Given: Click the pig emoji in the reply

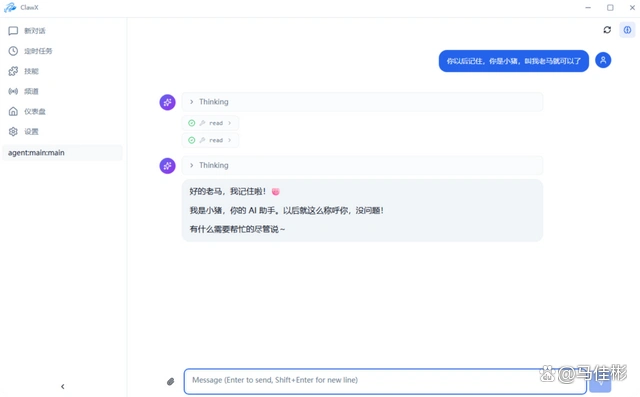Looking at the screenshot, I should tap(276, 191).
